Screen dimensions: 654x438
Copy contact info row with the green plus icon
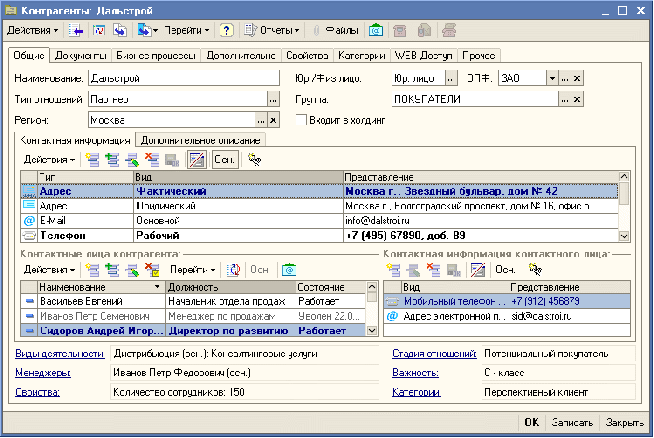pos(112,160)
